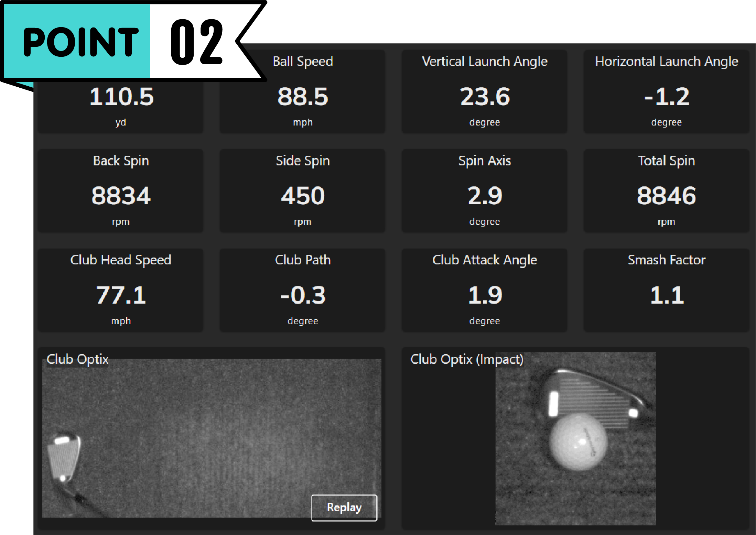Click the Replay button
This screenshot has height=535, width=756.
pos(344,507)
